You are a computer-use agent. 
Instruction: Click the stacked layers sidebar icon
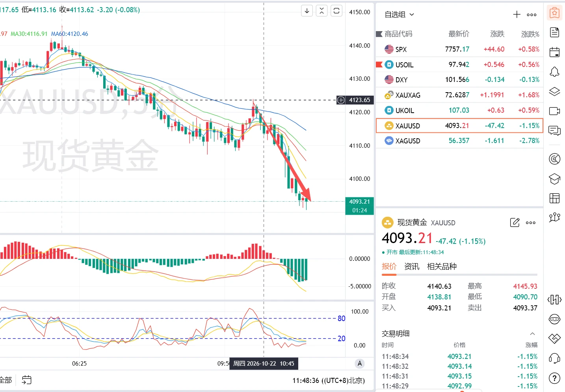tap(554, 91)
